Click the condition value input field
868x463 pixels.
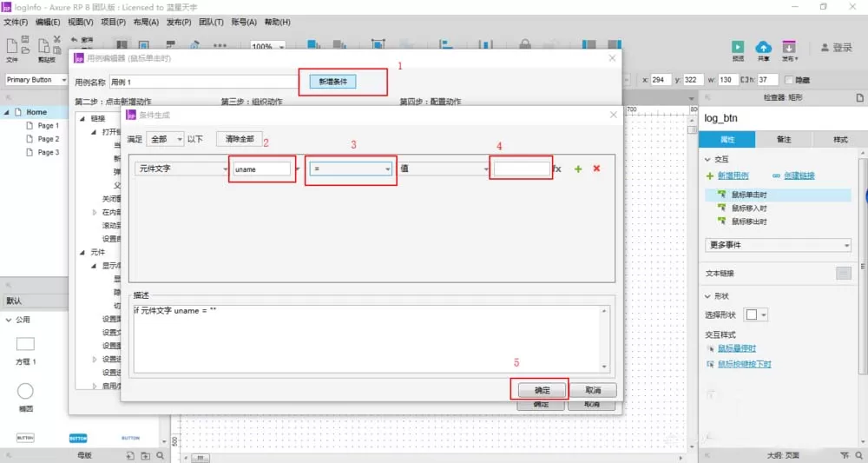(522, 169)
